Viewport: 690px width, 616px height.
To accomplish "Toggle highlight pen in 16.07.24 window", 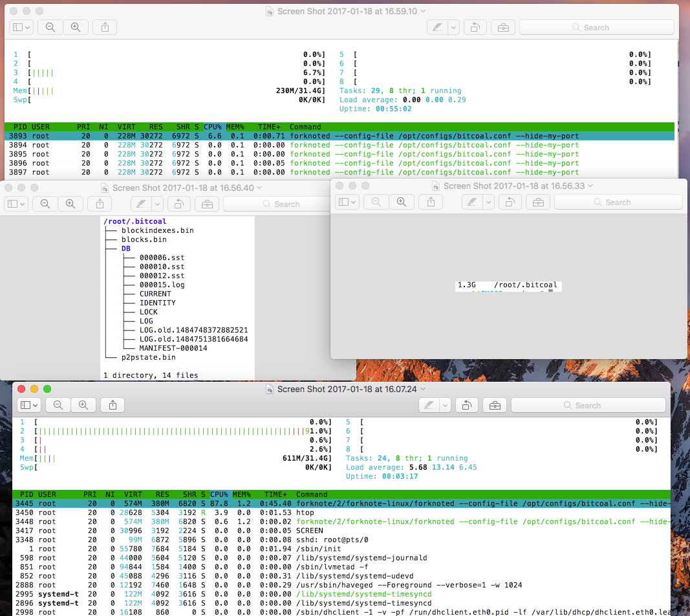I will [429, 405].
